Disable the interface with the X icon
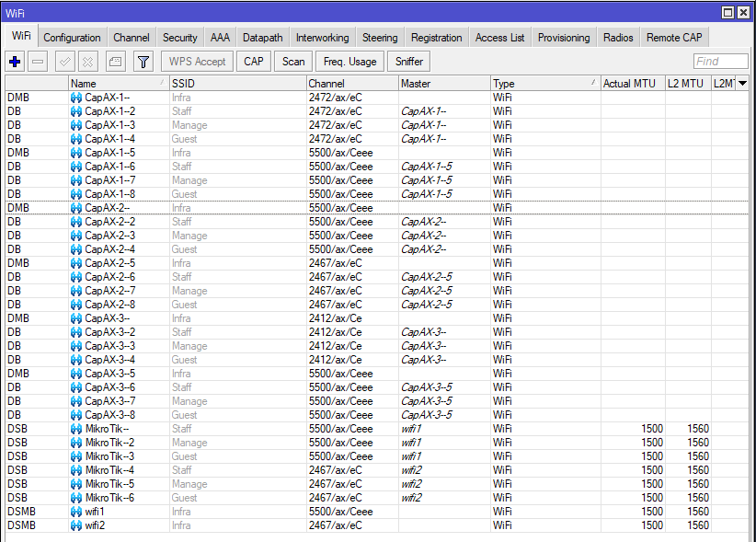Screen dimensions: 756x542 point(86,61)
